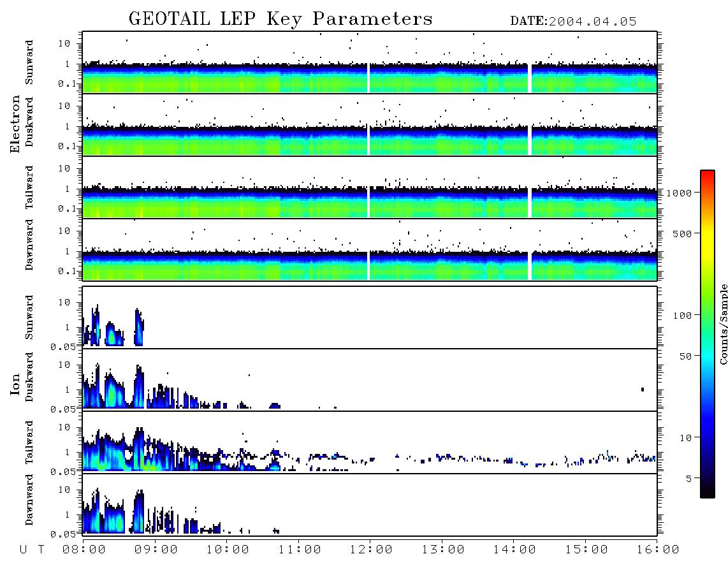Click inside the Electron Sunward spectrogram
The width and height of the screenshot is (728, 561).
point(370,62)
